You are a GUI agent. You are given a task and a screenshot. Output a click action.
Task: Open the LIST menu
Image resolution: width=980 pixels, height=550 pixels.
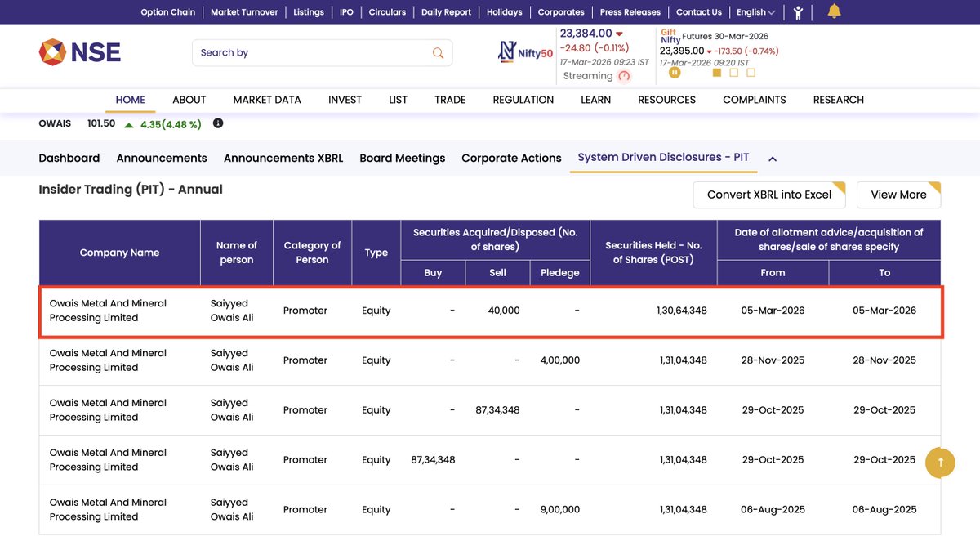coord(399,100)
